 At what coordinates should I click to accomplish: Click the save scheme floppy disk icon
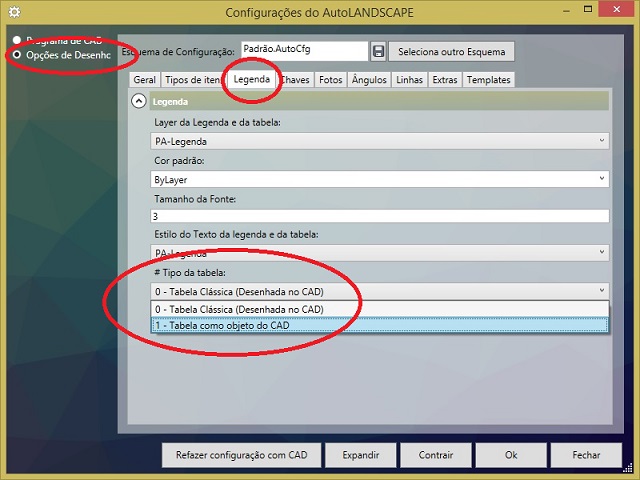point(378,51)
